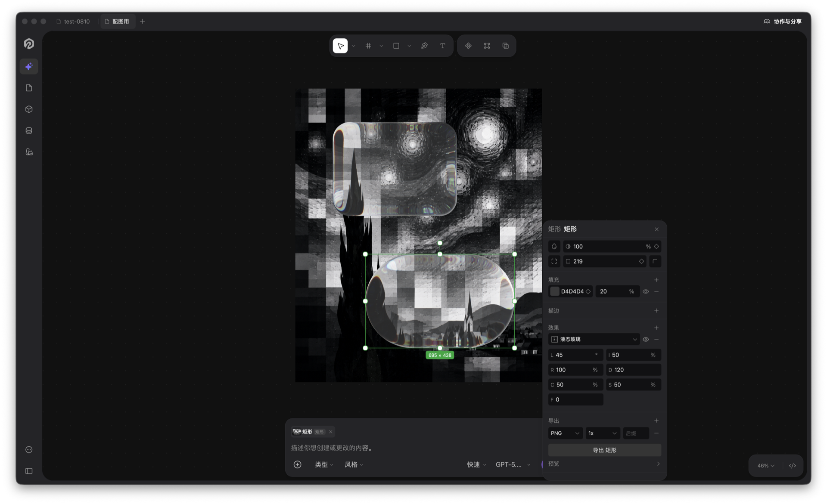The image size is (827, 504).
Task: Click the blend mode droplet icon
Action: (x=554, y=247)
